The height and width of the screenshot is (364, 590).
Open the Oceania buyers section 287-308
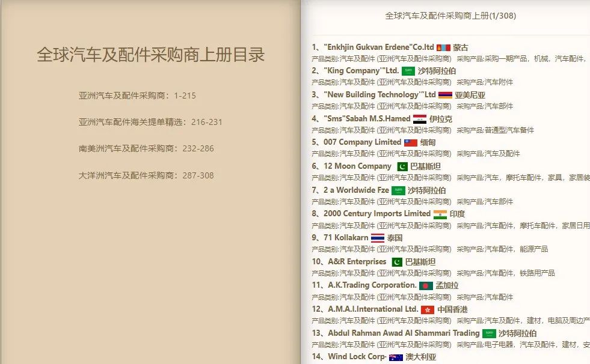click(x=146, y=175)
